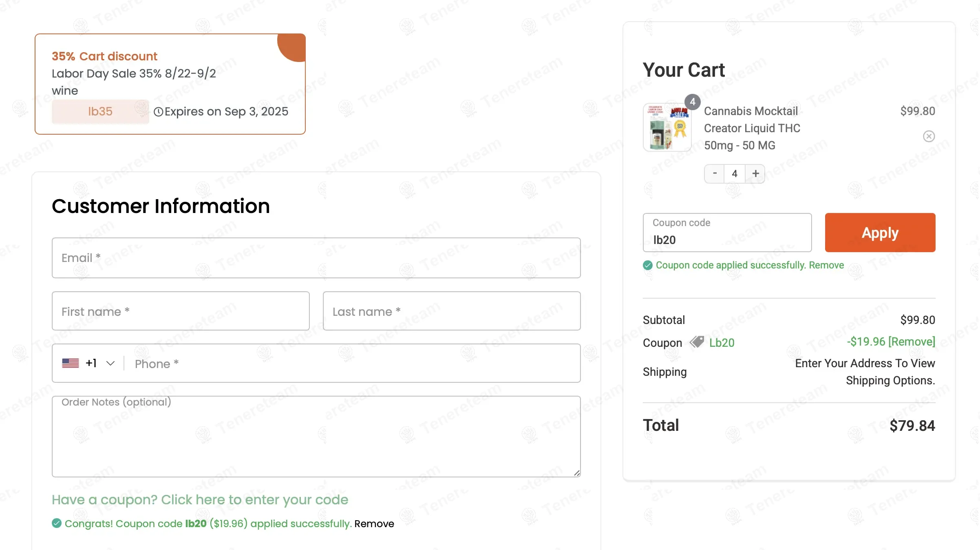
Task: Click Remove next to coupon applied successfully
Action: tap(826, 265)
